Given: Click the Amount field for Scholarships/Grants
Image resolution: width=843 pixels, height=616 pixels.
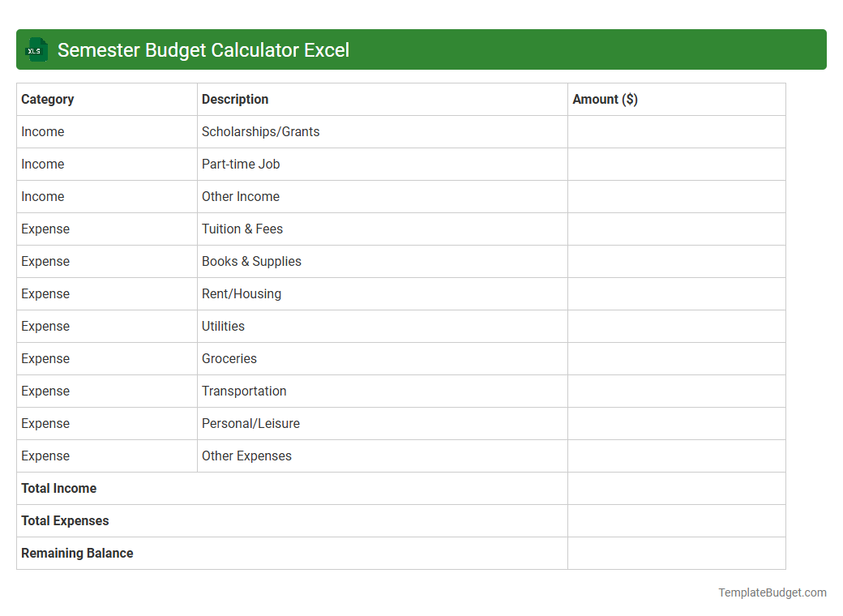Looking at the screenshot, I should tap(676, 131).
